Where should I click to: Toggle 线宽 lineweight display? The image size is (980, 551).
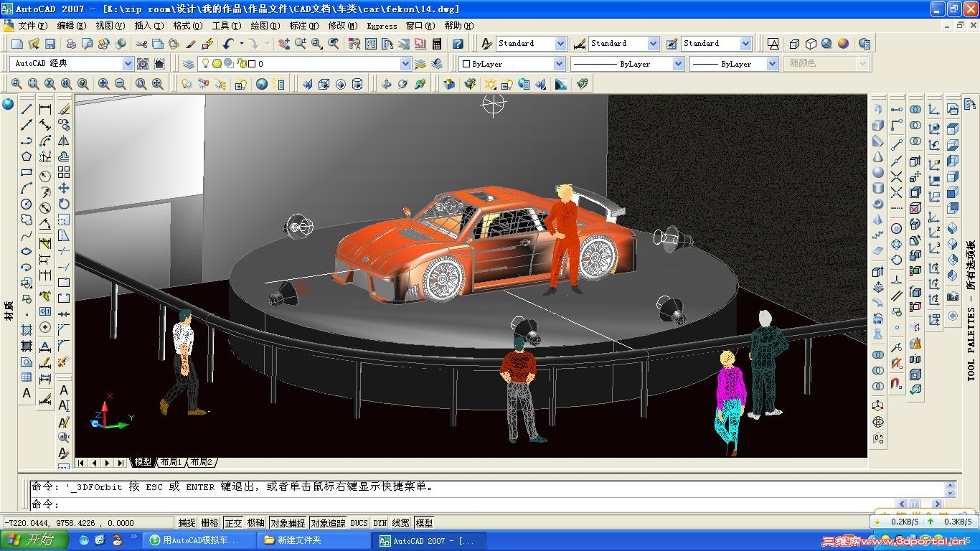point(401,523)
